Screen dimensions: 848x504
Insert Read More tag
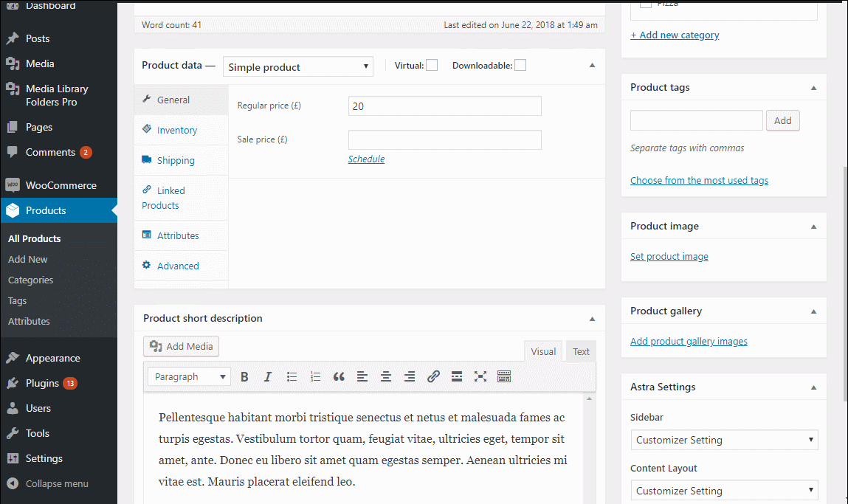(x=456, y=377)
